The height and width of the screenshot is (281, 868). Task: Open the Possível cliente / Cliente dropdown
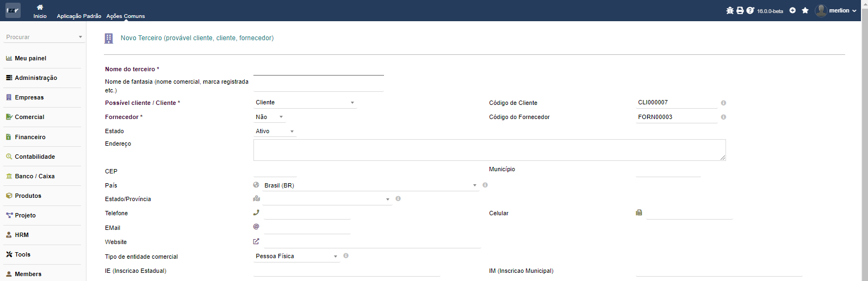[x=305, y=103]
